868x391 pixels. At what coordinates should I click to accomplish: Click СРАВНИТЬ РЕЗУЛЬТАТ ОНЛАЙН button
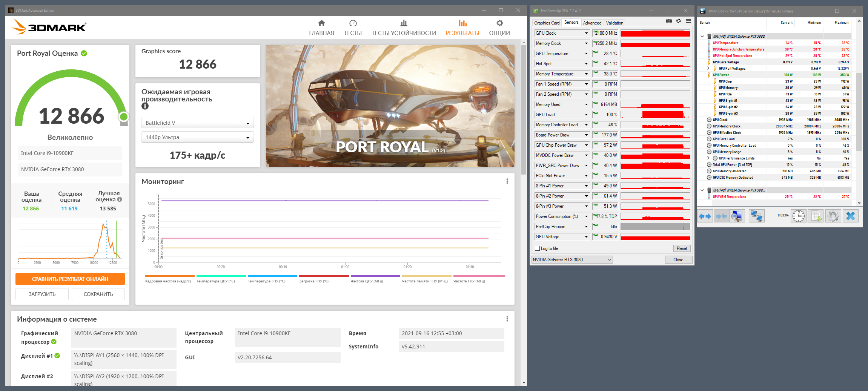pos(70,279)
